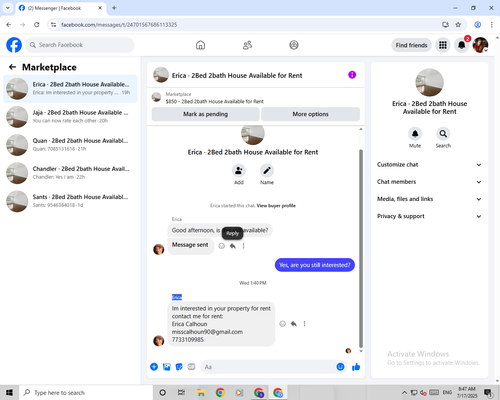Focus the Search Facebook field
The image size is (500, 400).
(x=80, y=45)
